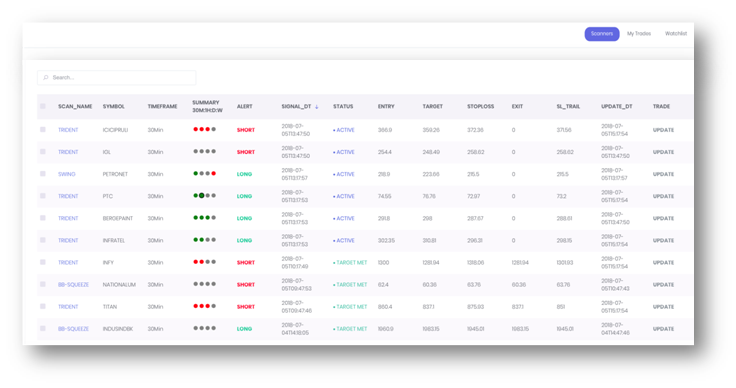The height and width of the screenshot is (388, 736).
Task: Click LONG alert for INDUSINDBK
Action: (x=244, y=329)
